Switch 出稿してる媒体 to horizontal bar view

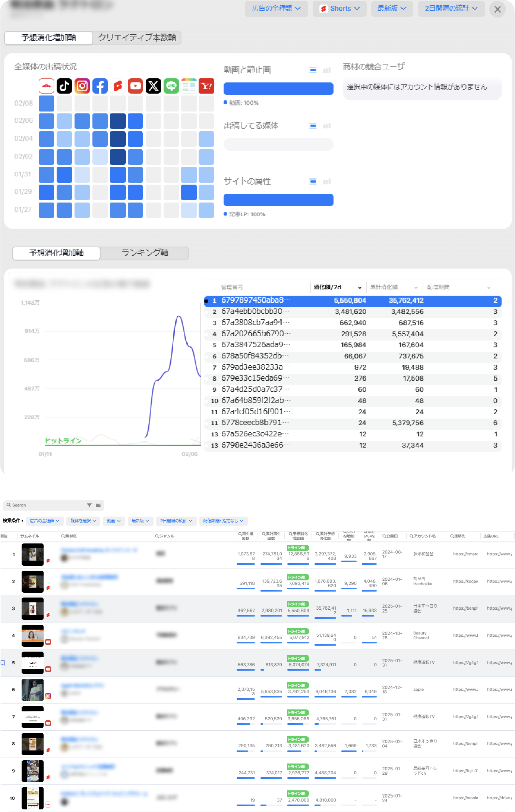point(313,126)
